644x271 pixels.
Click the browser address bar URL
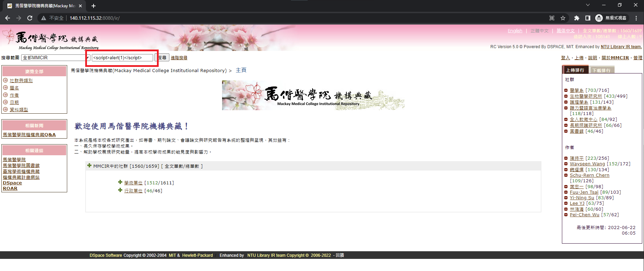95,18
